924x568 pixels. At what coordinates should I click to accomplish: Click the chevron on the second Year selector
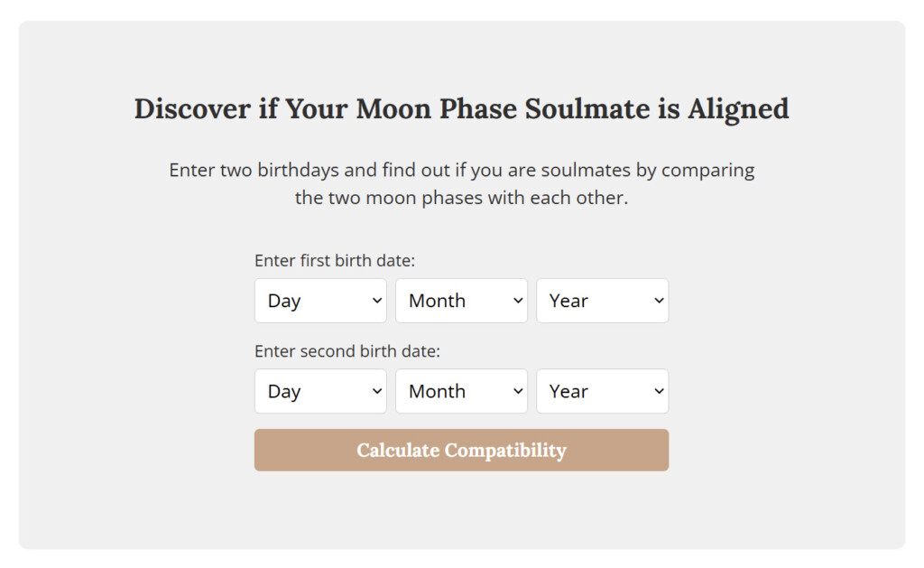pos(659,391)
